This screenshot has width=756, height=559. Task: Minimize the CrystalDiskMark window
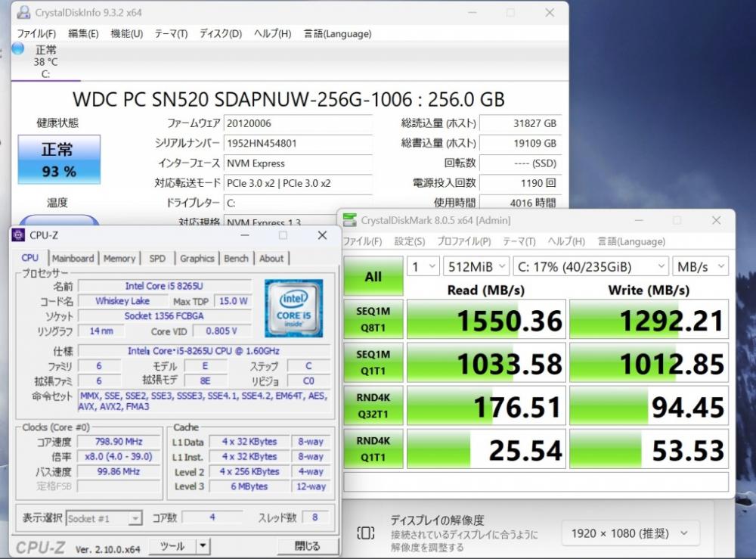click(639, 220)
